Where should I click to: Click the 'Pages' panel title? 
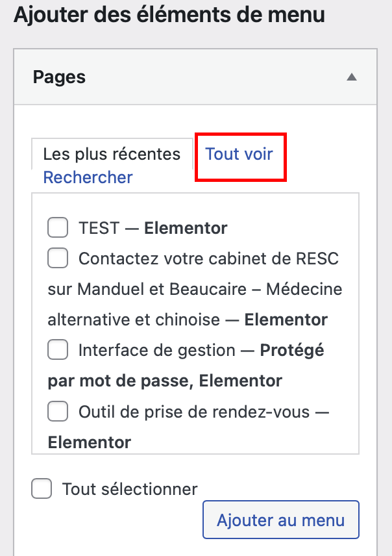59,77
